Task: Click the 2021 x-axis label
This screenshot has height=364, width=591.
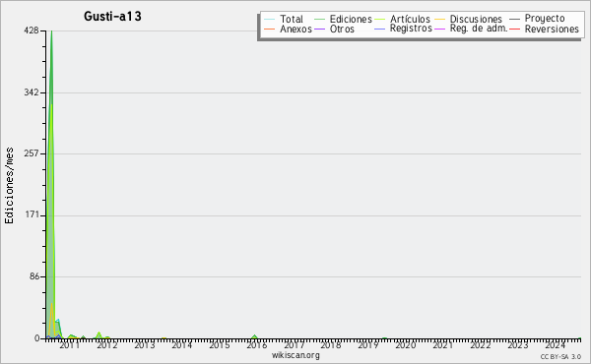Action: 442,344
